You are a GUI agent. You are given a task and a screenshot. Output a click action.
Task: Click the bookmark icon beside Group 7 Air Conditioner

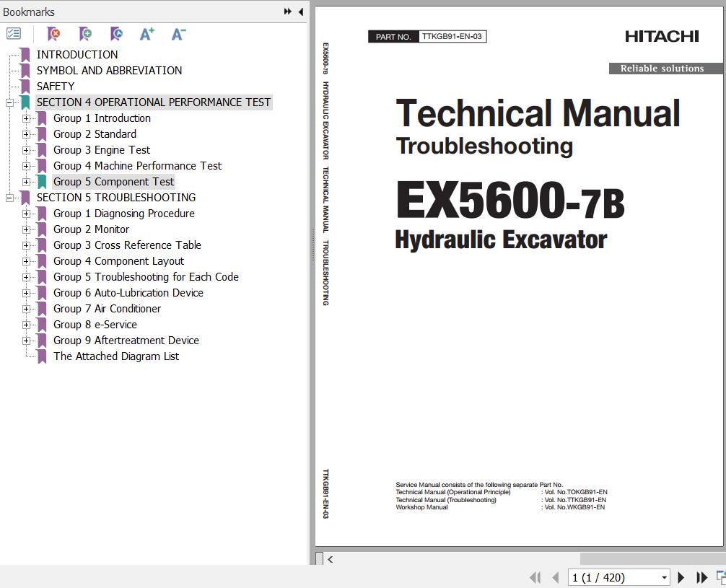(42, 309)
